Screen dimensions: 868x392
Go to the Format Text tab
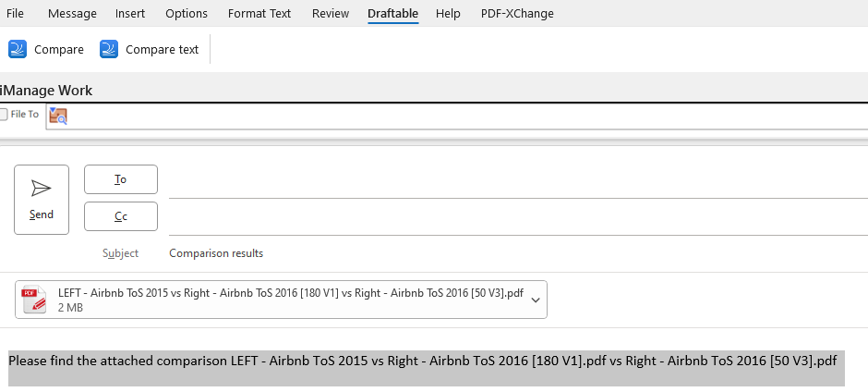pyautogui.click(x=259, y=13)
